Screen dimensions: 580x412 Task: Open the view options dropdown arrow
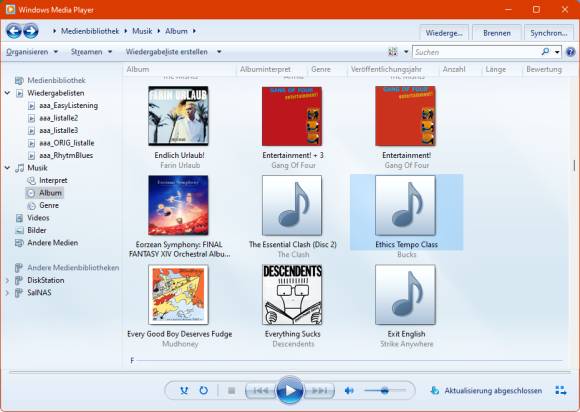(x=406, y=52)
